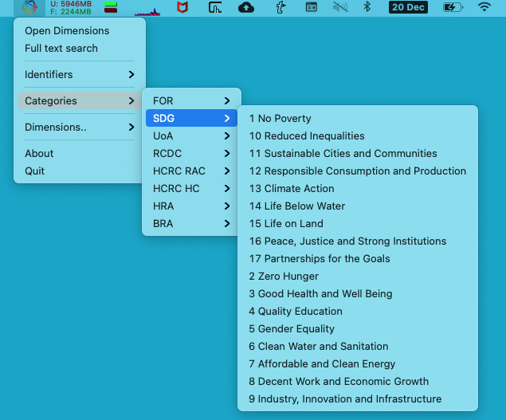Expand the HCRC RAC category submenu

click(x=191, y=171)
